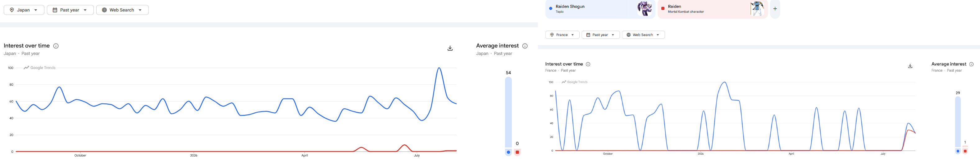Viewport: 980px width, 163px height.
Task: Click info icon beside France Average interest
Action: coord(971,64)
